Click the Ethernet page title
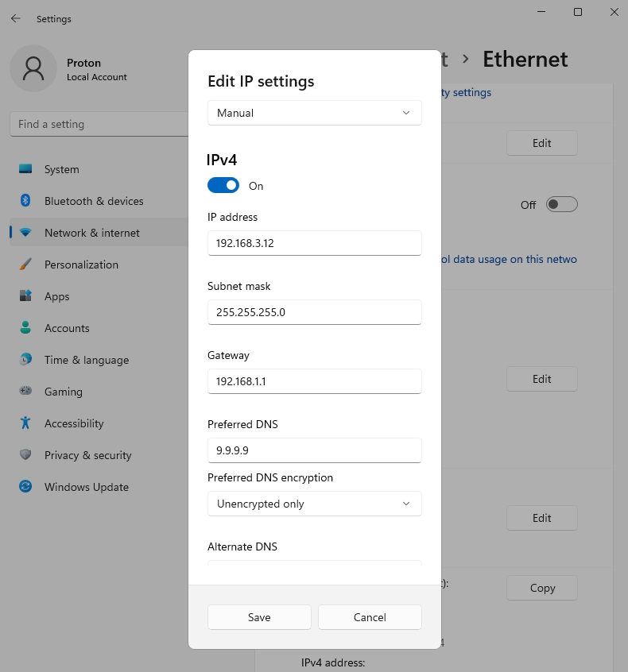The height and width of the screenshot is (672, 628). 525,59
